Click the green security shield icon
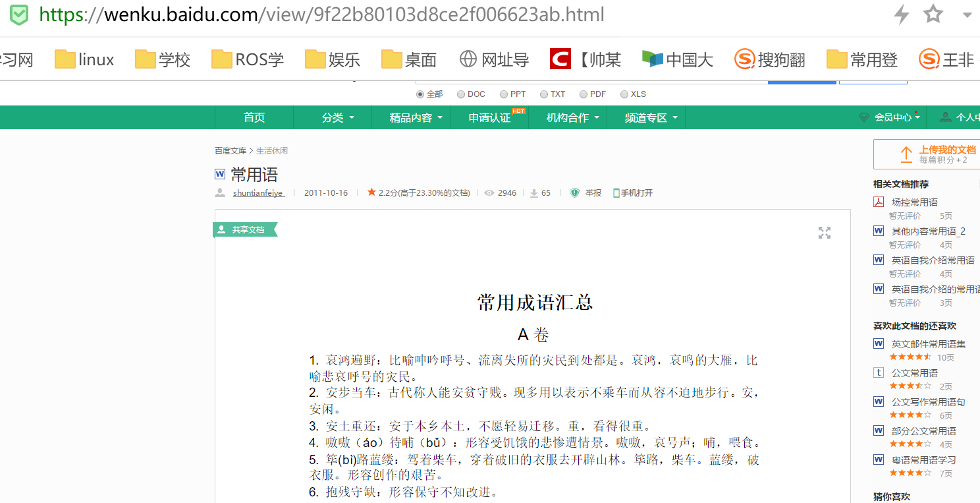The width and height of the screenshot is (980, 503). pyautogui.click(x=19, y=15)
